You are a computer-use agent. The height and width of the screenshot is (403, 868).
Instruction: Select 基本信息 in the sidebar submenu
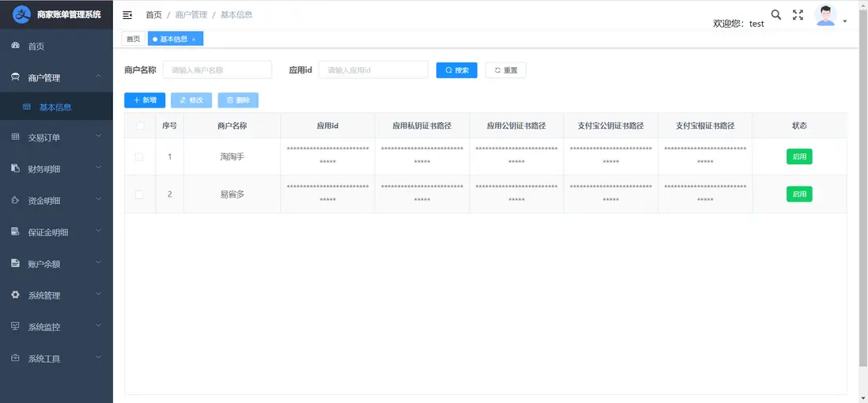[x=56, y=107]
